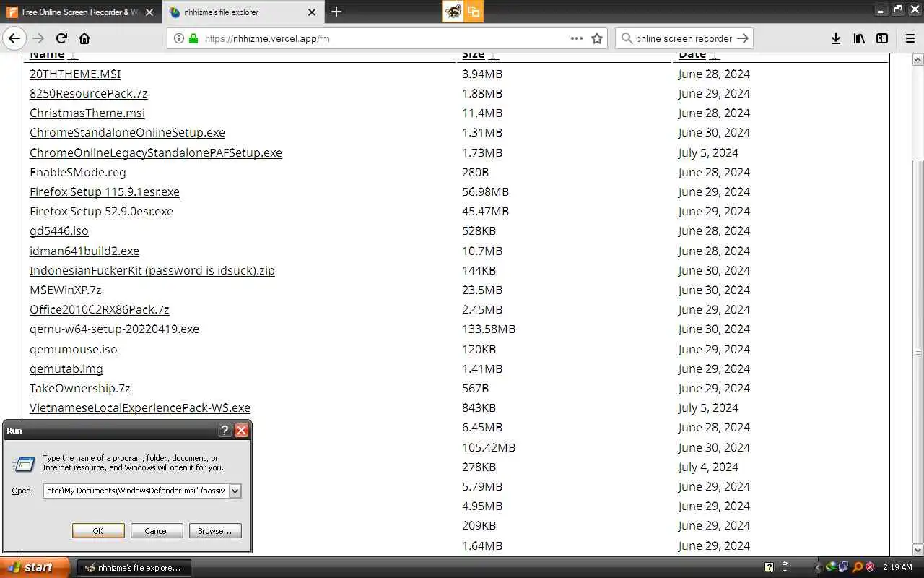This screenshot has height=578, width=924.
Task: Click the browser search box
Action: coord(684,38)
